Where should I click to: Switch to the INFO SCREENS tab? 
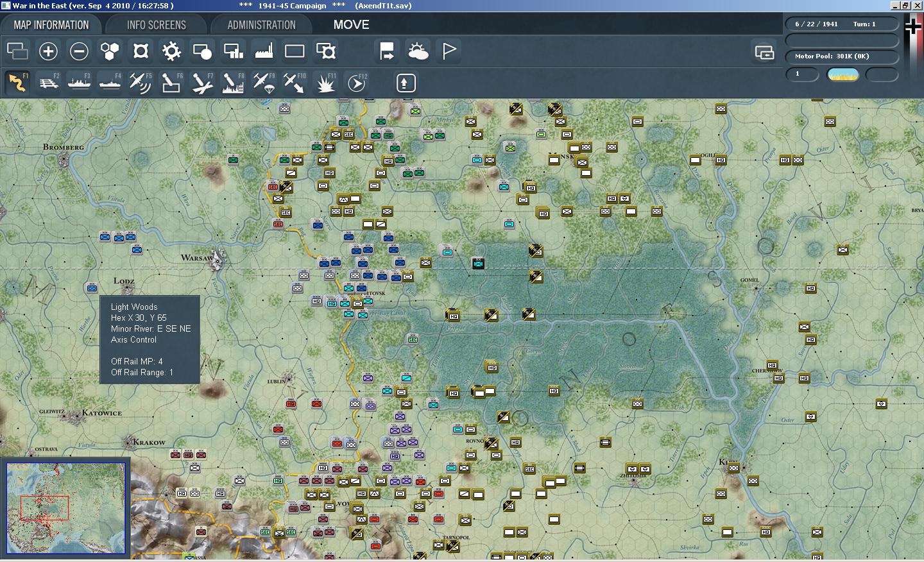(156, 25)
